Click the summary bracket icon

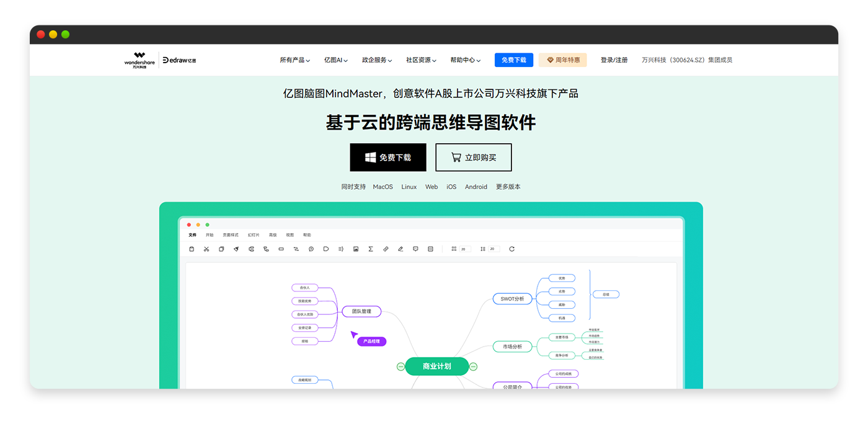[341, 249]
